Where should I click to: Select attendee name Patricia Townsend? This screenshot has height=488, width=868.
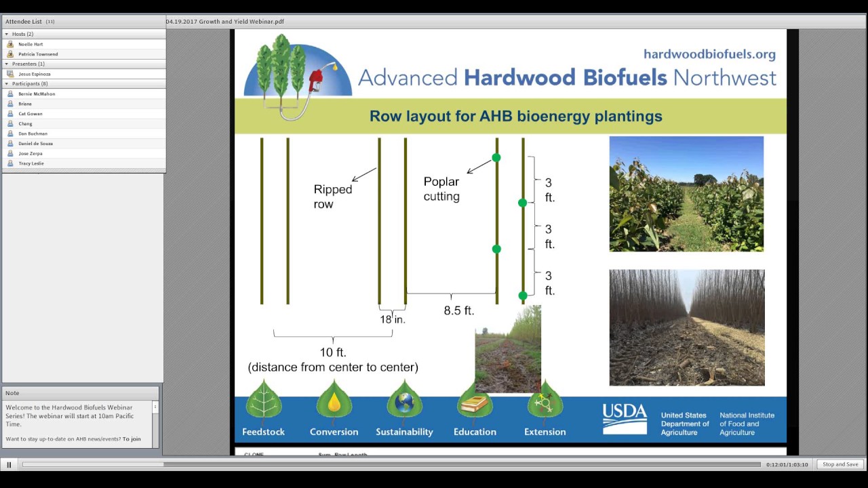coord(38,54)
